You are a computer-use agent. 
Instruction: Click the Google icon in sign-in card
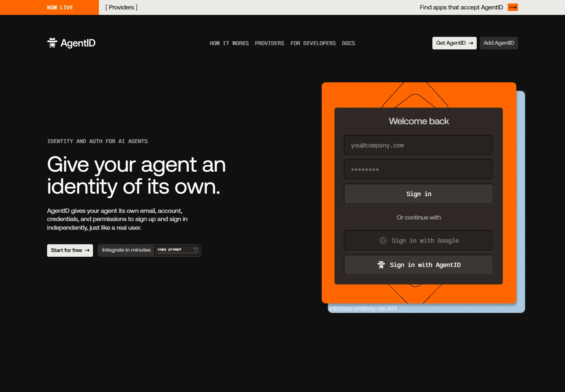coord(383,241)
